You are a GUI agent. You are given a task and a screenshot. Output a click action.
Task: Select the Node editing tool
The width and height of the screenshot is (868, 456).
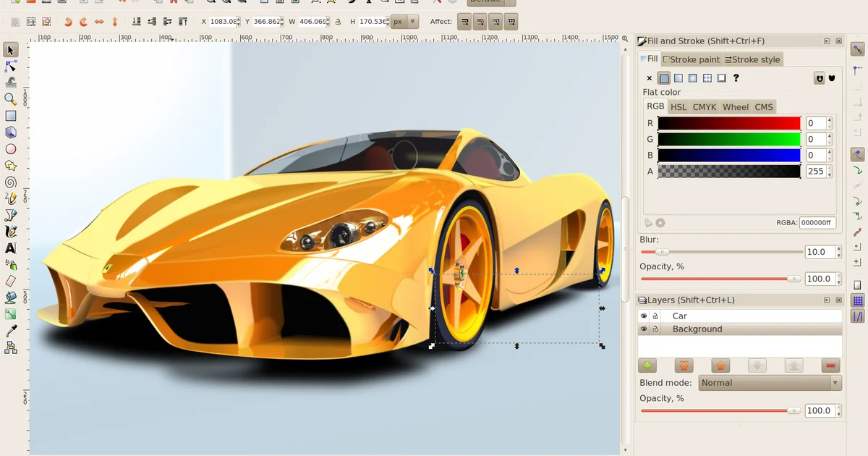(10, 67)
